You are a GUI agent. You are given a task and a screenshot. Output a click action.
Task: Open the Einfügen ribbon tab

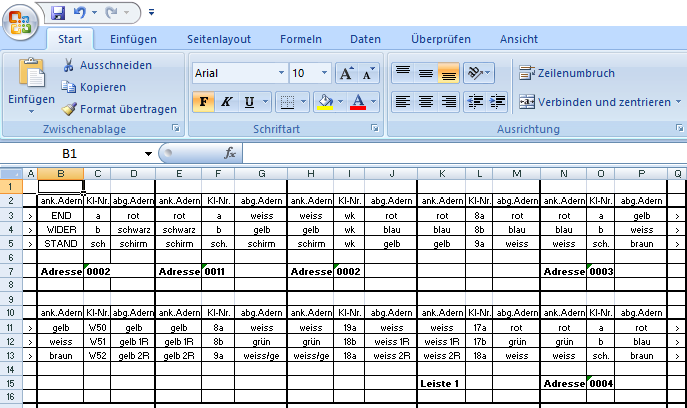pyautogui.click(x=133, y=39)
